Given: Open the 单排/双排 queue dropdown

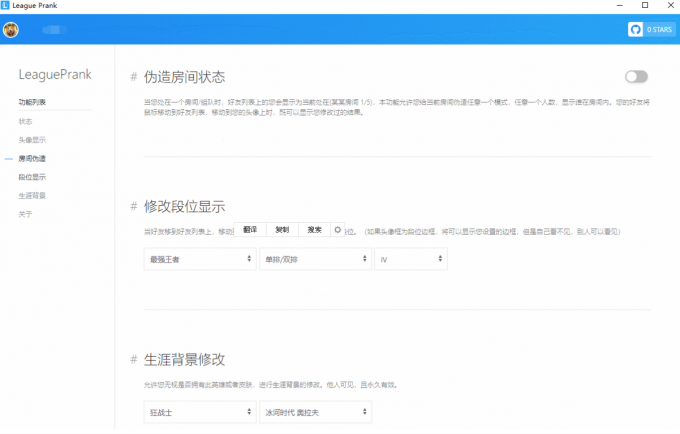Looking at the screenshot, I should click(x=315, y=259).
